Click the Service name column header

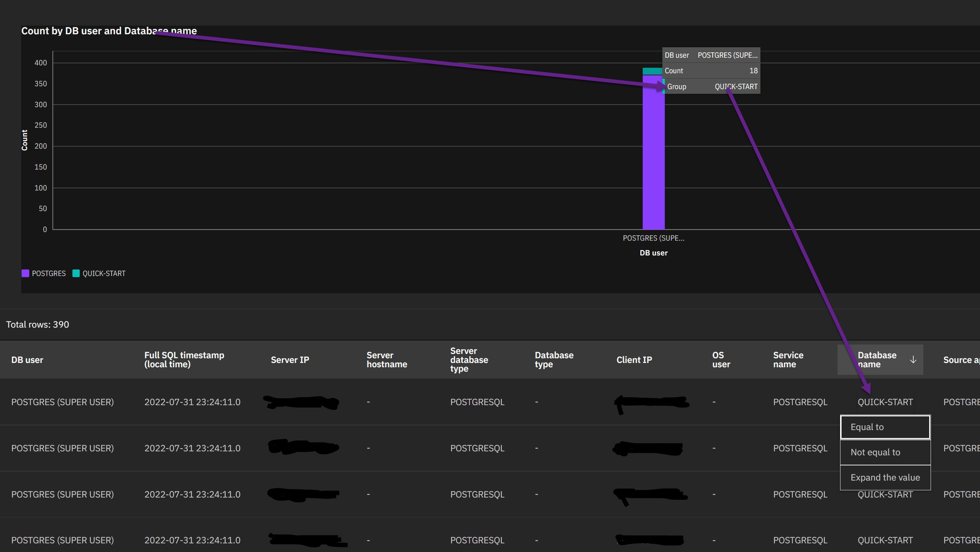click(788, 360)
